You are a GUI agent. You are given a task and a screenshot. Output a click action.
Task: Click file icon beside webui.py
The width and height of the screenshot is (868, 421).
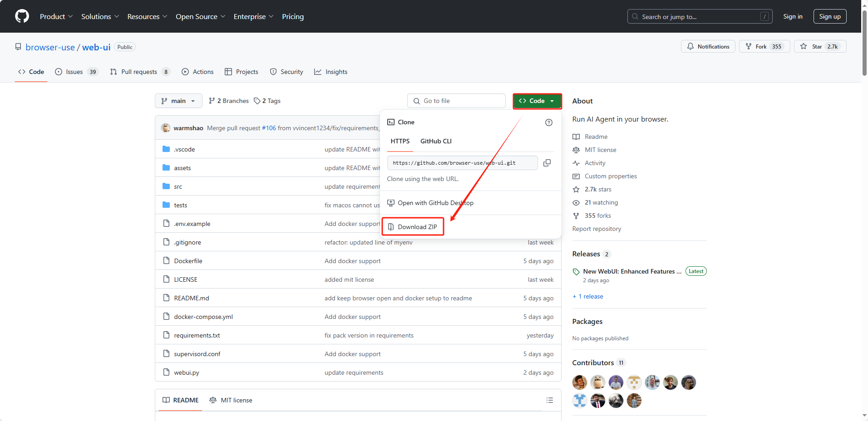(x=166, y=372)
